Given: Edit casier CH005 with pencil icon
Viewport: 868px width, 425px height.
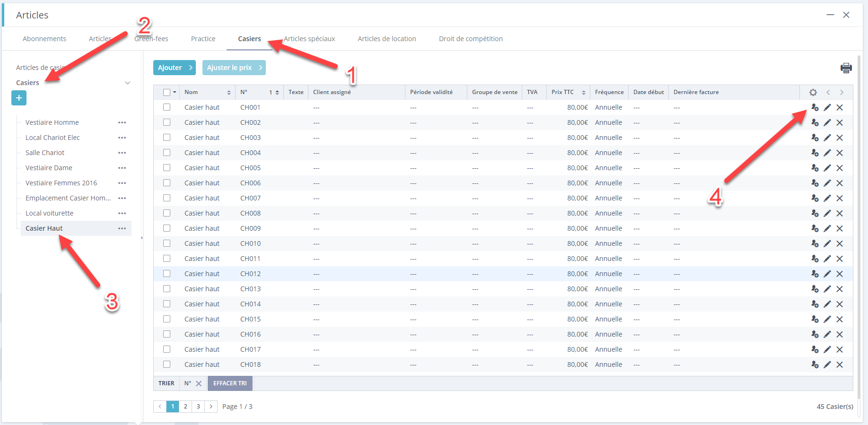Looking at the screenshot, I should tap(827, 168).
